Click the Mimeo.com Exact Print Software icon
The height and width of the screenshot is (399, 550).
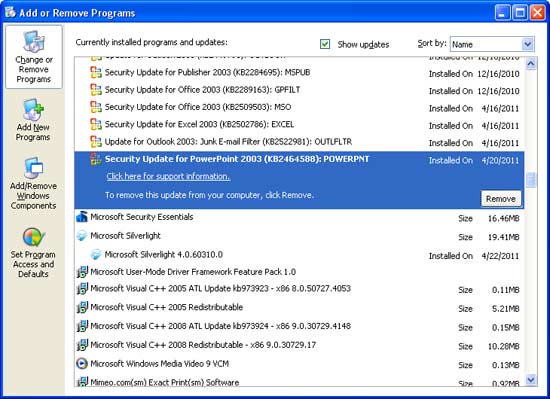pyautogui.click(x=82, y=381)
